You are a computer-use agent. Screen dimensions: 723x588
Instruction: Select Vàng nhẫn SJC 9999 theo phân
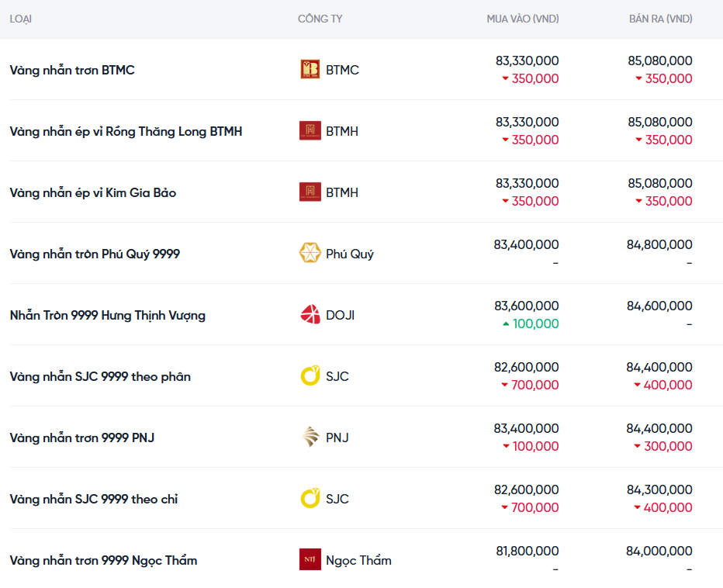click(x=100, y=377)
